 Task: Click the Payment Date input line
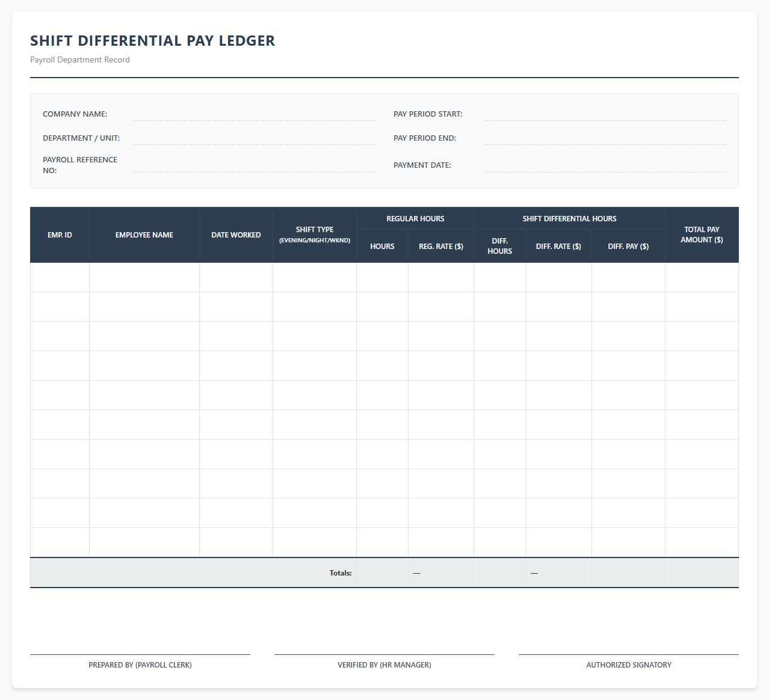coord(605,165)
